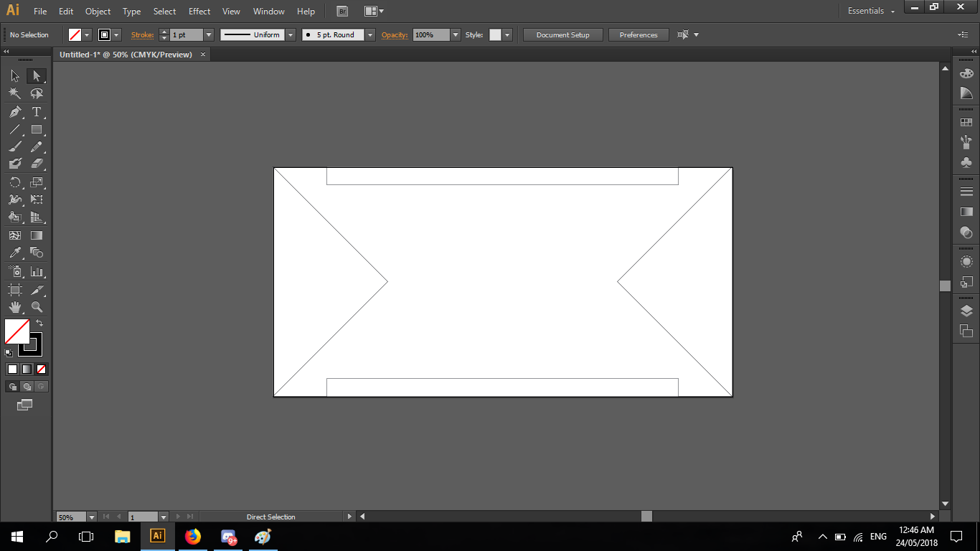Open the graphic Style dropdown

507,34
